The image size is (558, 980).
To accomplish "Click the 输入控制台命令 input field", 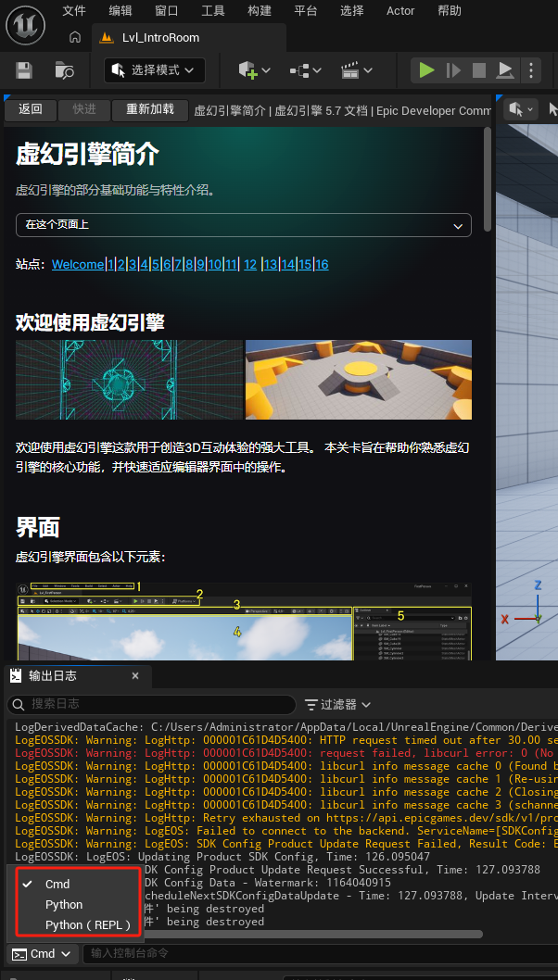I will click(323, 954).
